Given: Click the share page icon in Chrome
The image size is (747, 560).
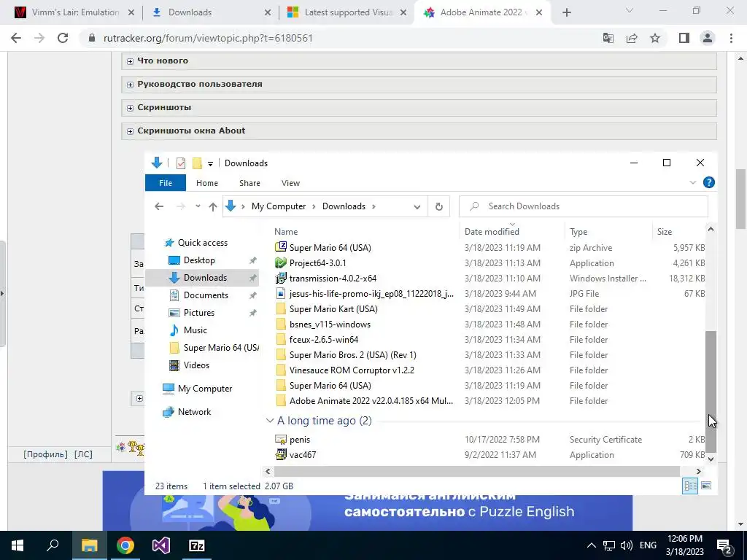Looking at the screenshot, I should [x=632, y=38].
